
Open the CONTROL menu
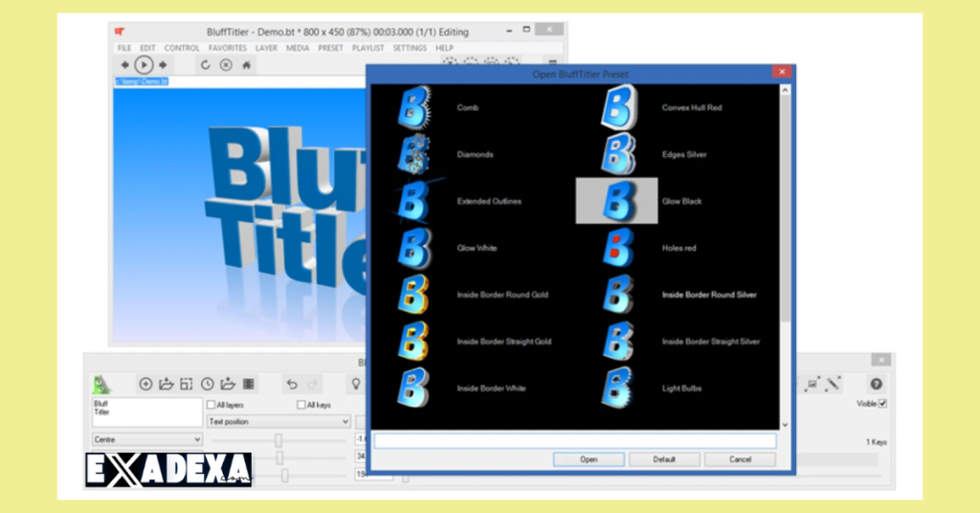tap(182, 48)
